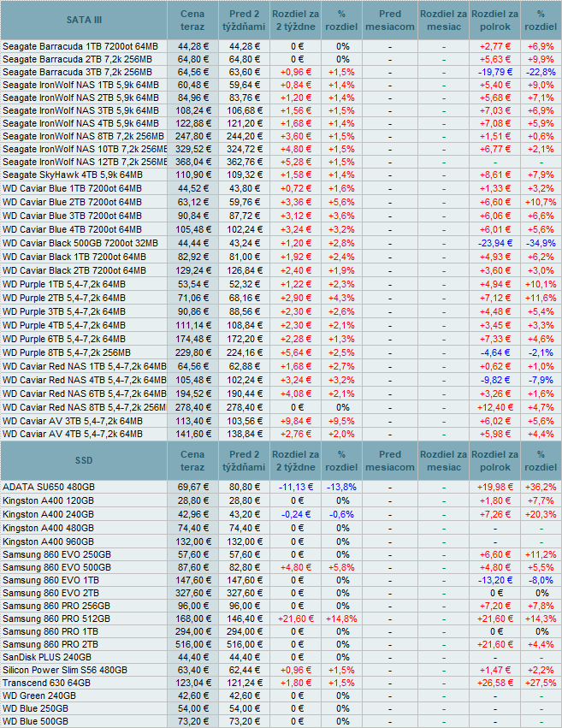Click the -4,64 € value for WD Purple 8TB
Screen dimensions: 562x728
pyautogui.click(x=495, y=352)
